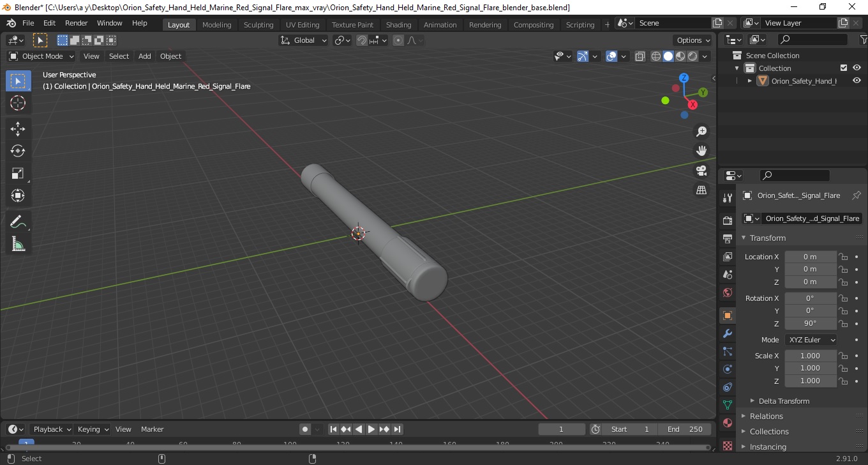Image resolution: width=868 pixels, height=465 pixels.
Task: Switch to the UV Editing workspace tab
Action: pyautogui.click(x=303, y=25)
